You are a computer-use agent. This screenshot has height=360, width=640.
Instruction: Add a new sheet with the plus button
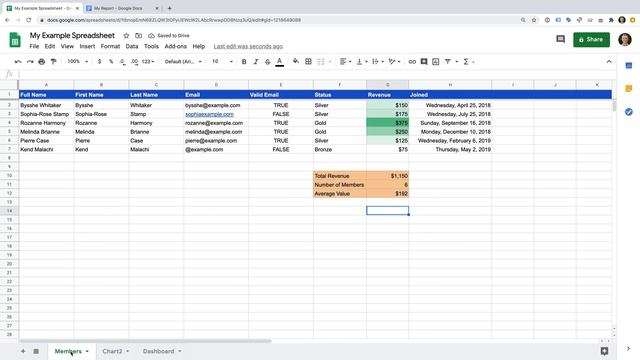(x=23, y=351)
